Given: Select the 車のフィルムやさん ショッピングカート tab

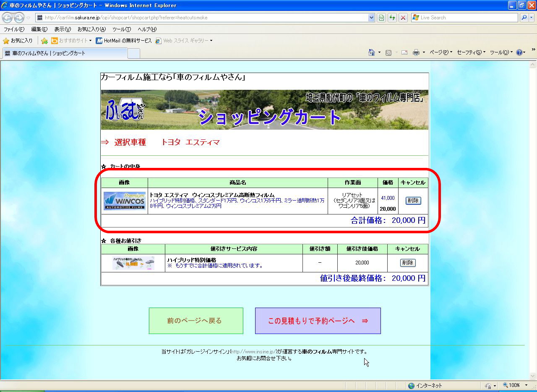Looking at the screenshot, I should [65, 53].
